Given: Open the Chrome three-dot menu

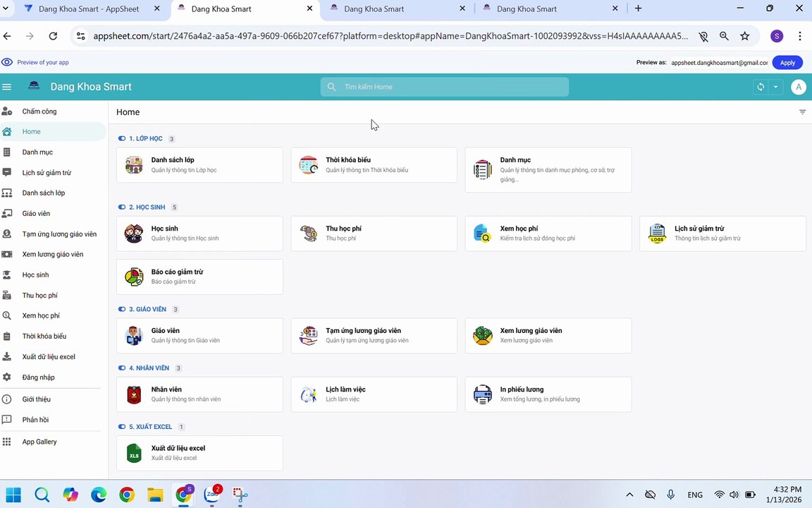Looking at the screenshot, I should [799, 36].
